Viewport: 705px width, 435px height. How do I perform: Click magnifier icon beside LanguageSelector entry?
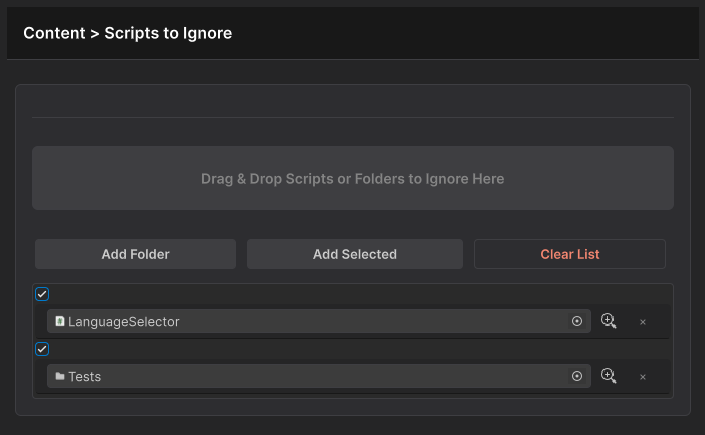[x=608, y=321]
